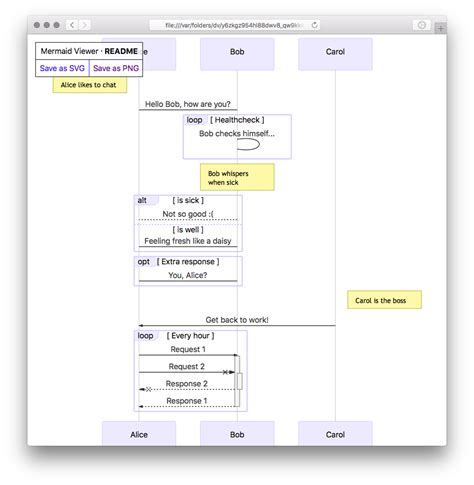This screenshot has width=474, height=485.
Task: Click the bottom Alice participant box
Action: point(139,433)
